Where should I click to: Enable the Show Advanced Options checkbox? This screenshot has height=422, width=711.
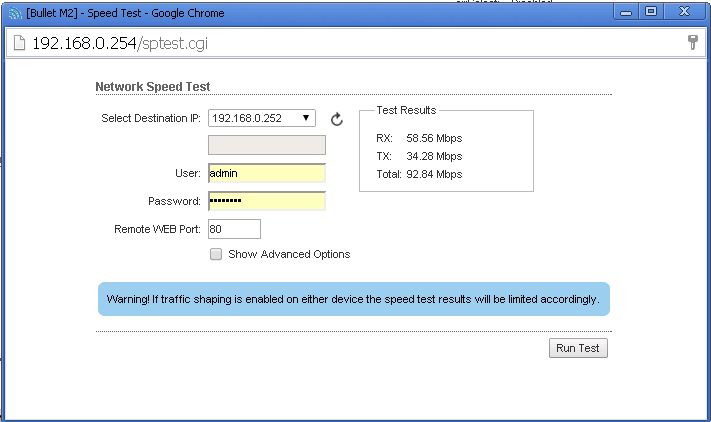216,254
